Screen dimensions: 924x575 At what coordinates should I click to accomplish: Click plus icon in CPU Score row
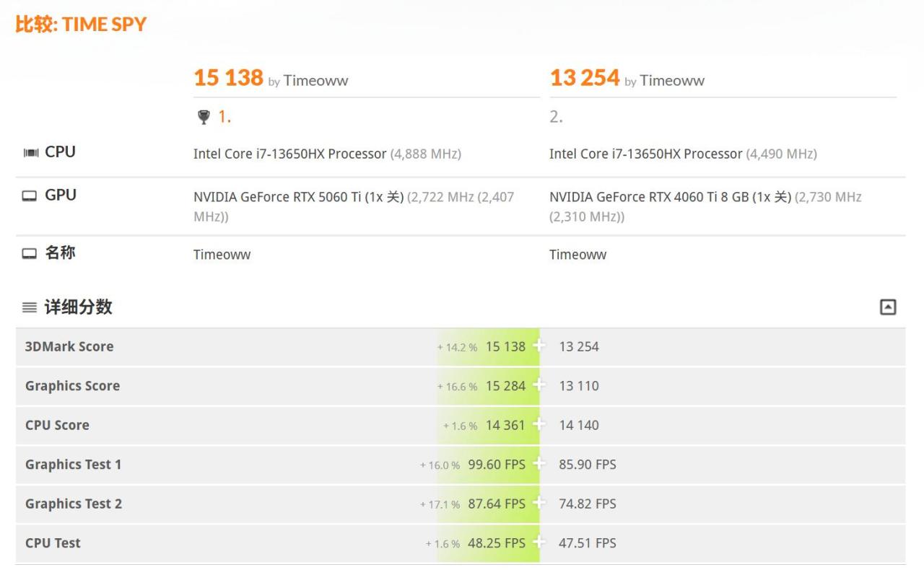coord(539,425)
